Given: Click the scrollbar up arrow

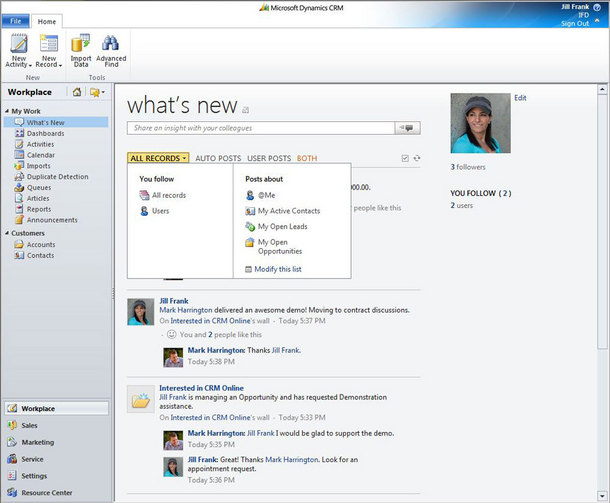Looking at the screenshot, I should coord(602,89).
